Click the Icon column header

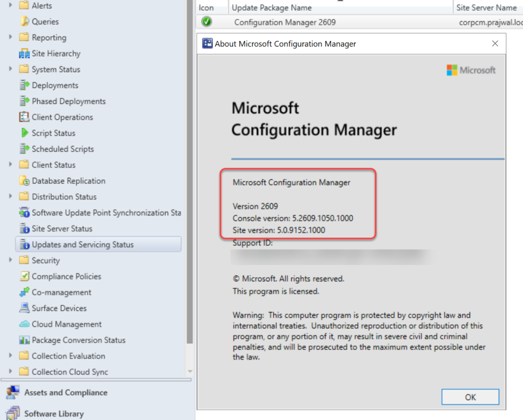(x=212, y=7)
